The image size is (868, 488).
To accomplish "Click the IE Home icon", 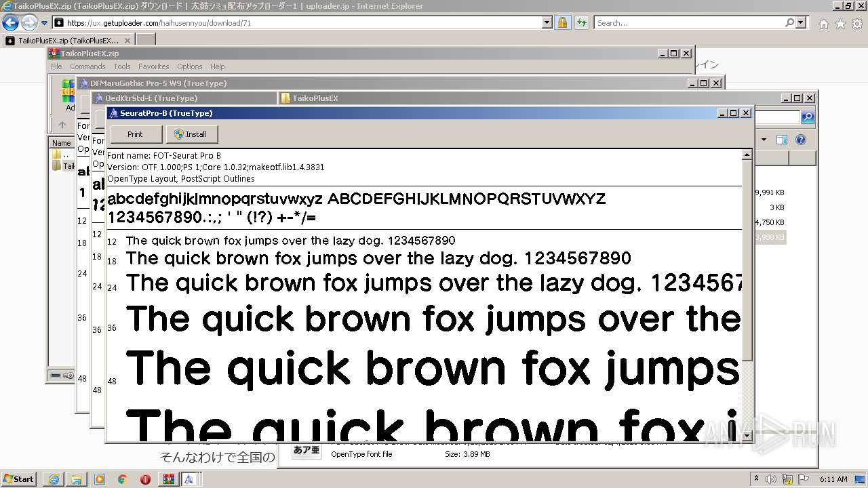I will [823, 24].
